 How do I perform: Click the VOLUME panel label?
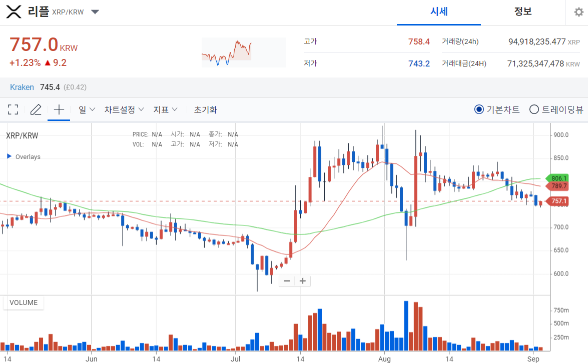pos(23,302)
